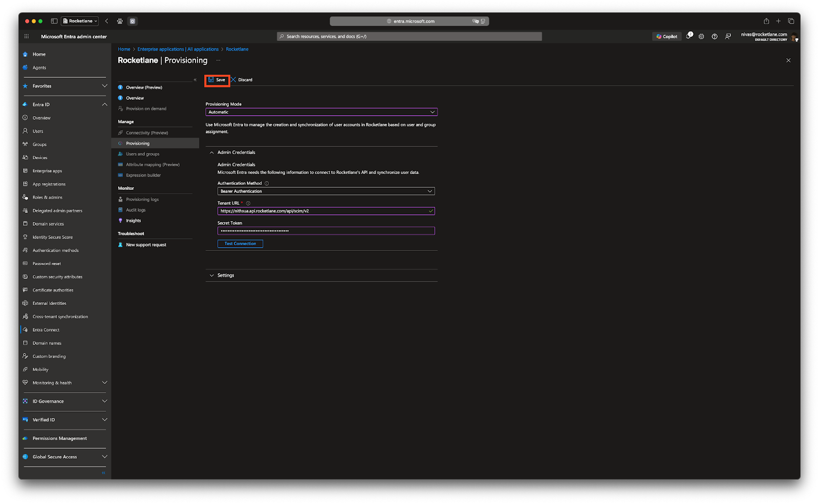Open the nivas@rocketlane.com account menu
Image resolution: width=819 pixels, height=504 pixels.
click(x=769, y=36)
